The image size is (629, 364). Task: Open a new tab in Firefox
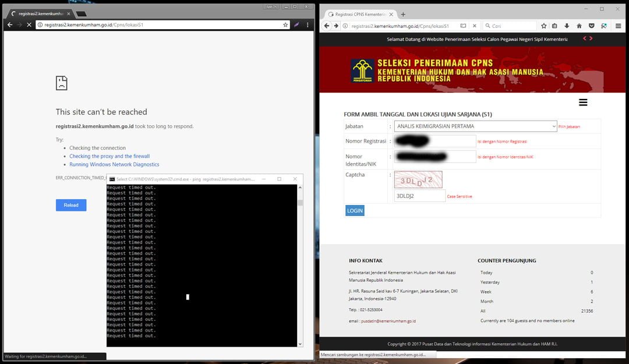pos(403,15)
